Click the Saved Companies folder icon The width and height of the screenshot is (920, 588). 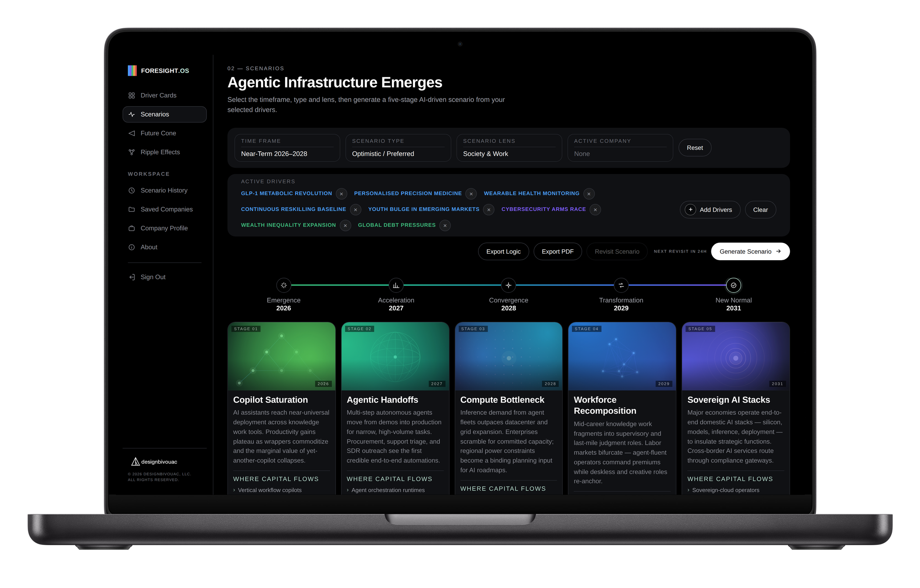pyautogui.click(x=132, y=209)
